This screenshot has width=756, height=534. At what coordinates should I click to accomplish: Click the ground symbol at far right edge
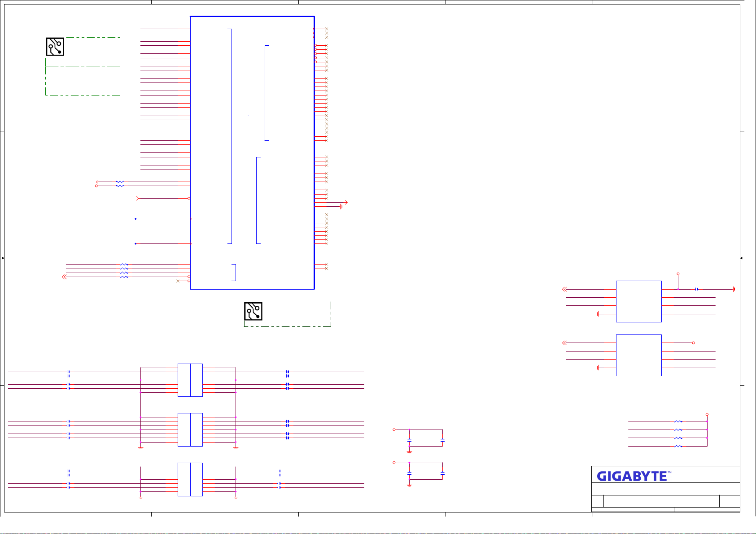click(734, 289)
